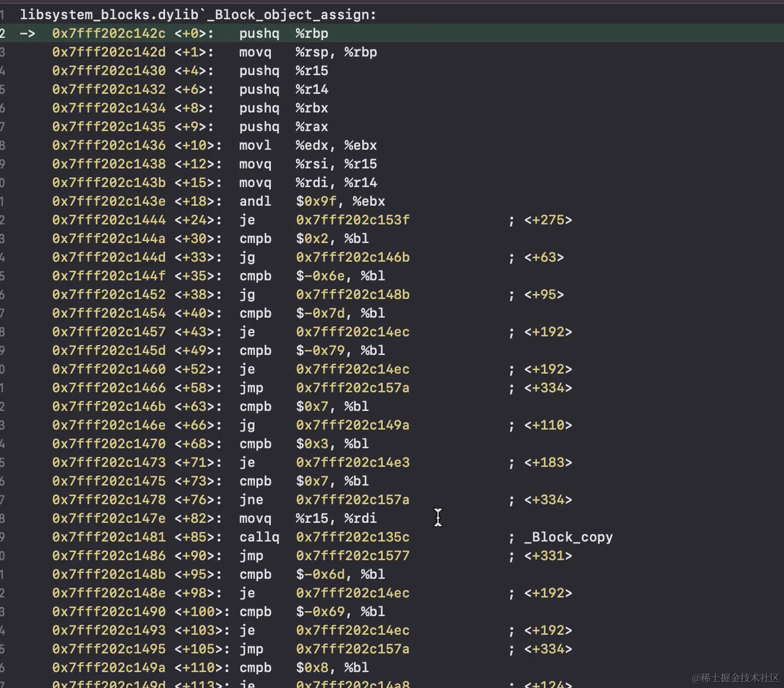
Task: Click address 0x7fff202c1430 pushq %r15 line
Action: pos(190,71)
